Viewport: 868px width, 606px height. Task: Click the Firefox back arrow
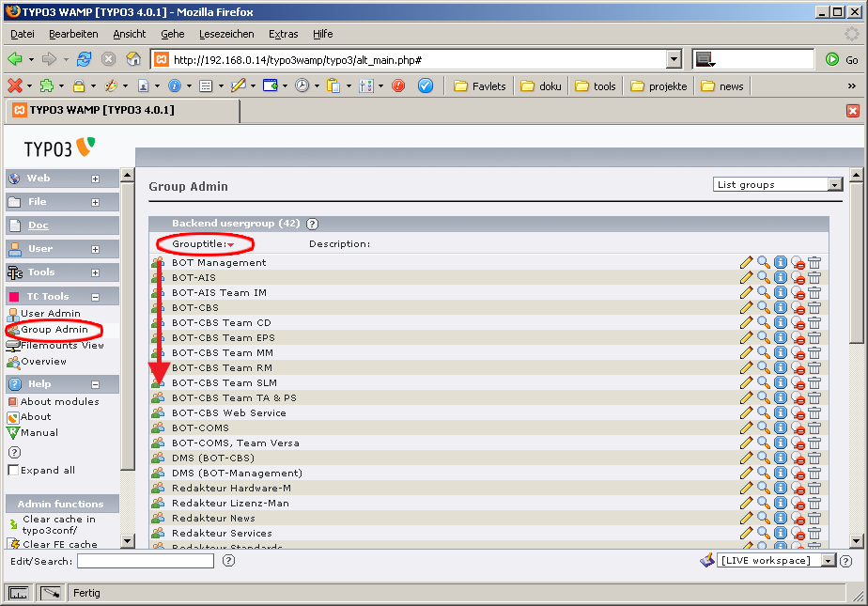click(x=15, y=59)
